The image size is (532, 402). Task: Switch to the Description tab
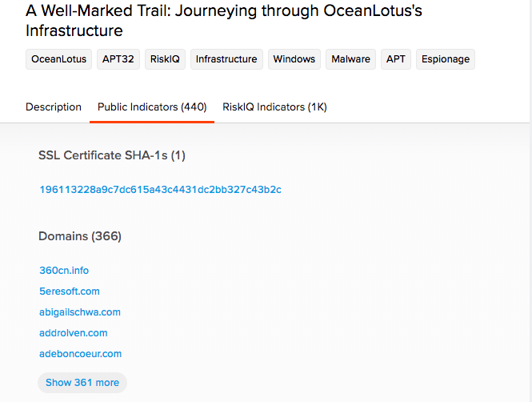[54, 107]
